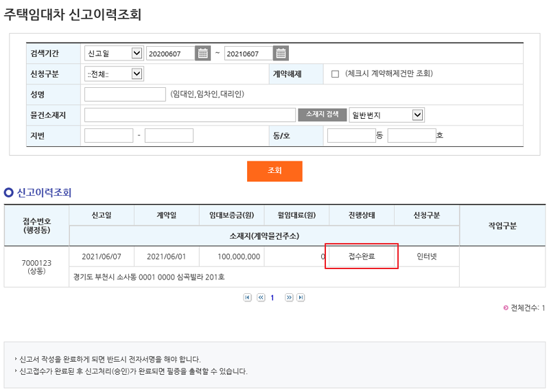
Task: Go to the next page group
Action: point(289,297)
